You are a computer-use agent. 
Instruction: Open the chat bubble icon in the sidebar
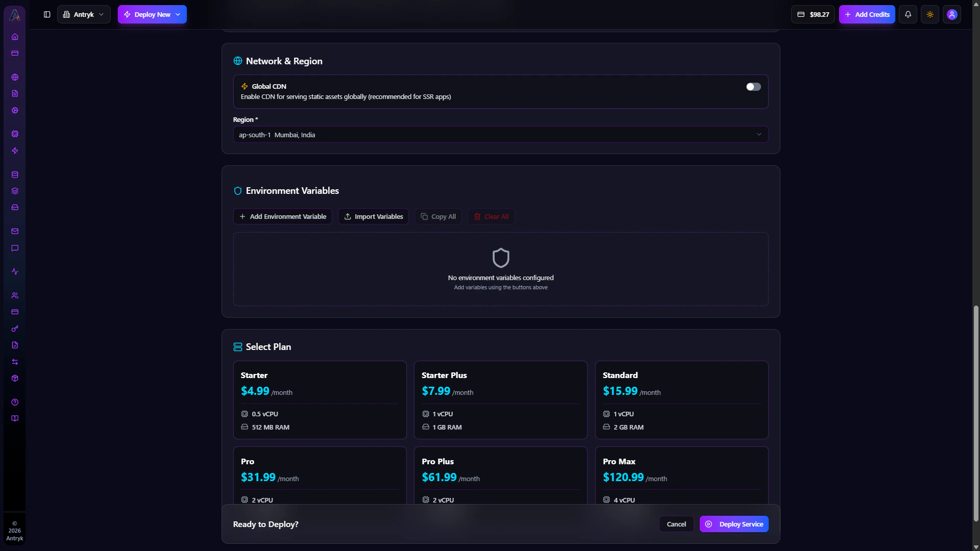click(x=15, y=248)
